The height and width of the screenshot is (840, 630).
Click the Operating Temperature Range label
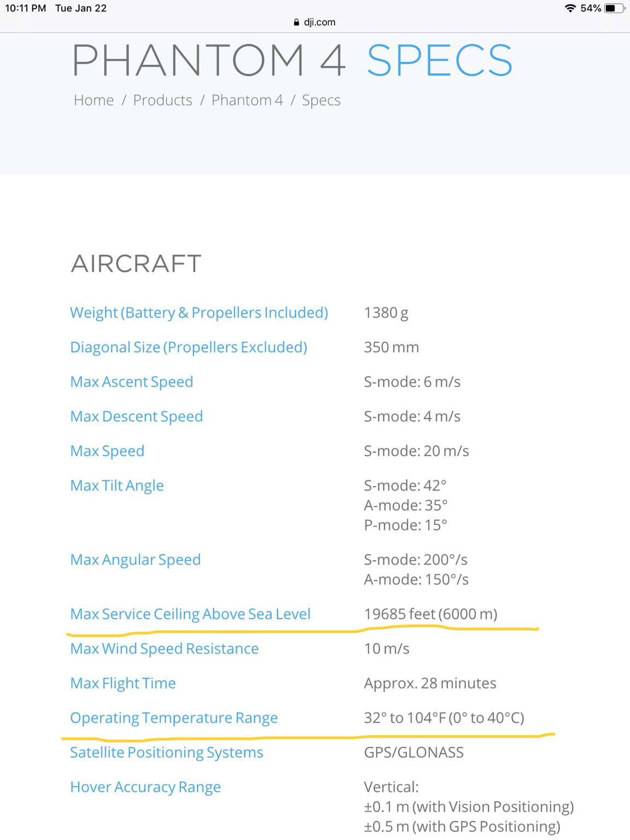[x=174, y=718]
